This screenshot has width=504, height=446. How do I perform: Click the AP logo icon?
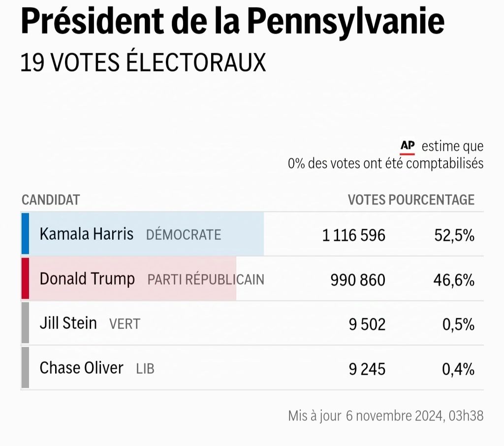pos(408,146)
